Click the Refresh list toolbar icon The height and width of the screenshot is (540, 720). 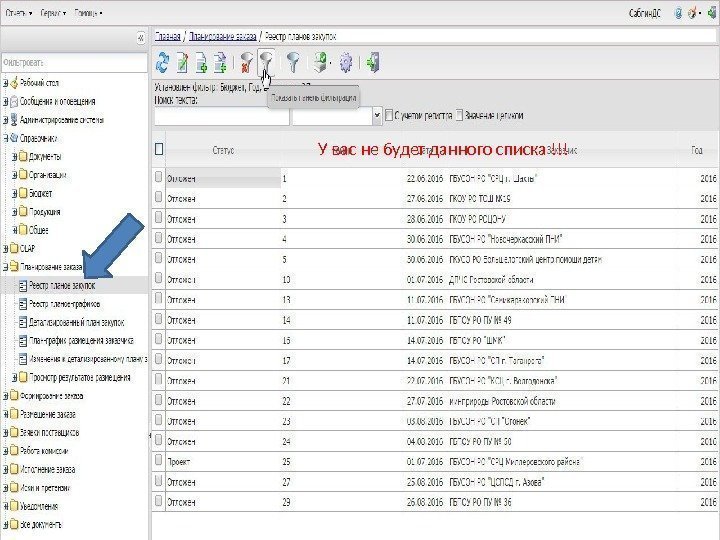click(x=162, y=62)
